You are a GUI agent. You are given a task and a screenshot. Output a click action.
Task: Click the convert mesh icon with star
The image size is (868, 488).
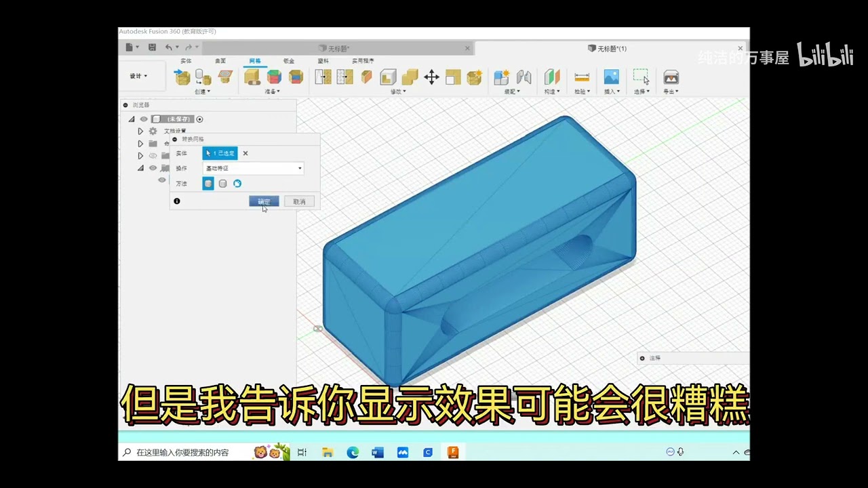point(475,77)
